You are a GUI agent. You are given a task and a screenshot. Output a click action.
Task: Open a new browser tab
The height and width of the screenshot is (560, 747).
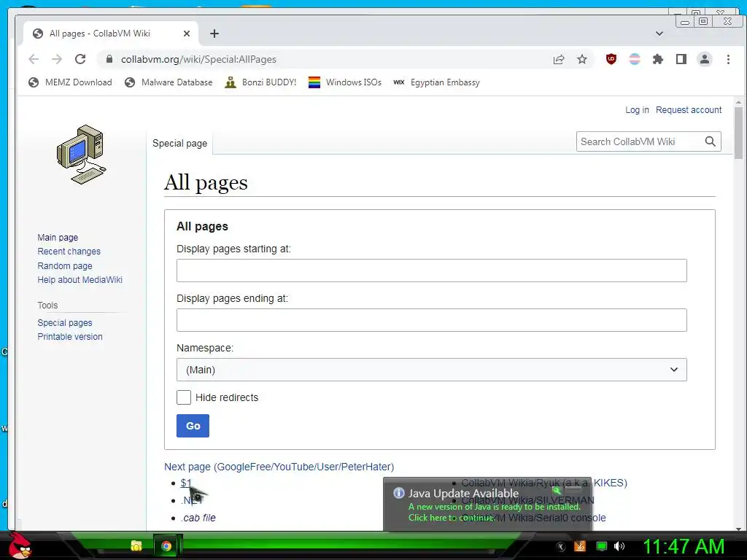click(214, 34)
